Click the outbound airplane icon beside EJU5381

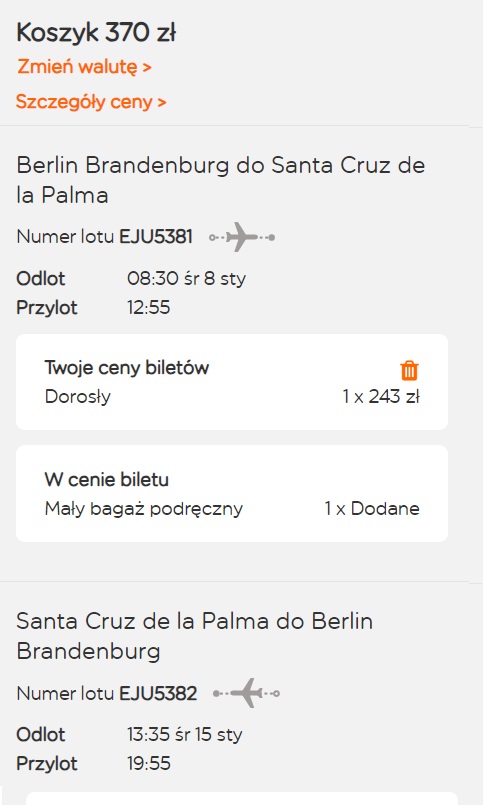coord(242,237)
